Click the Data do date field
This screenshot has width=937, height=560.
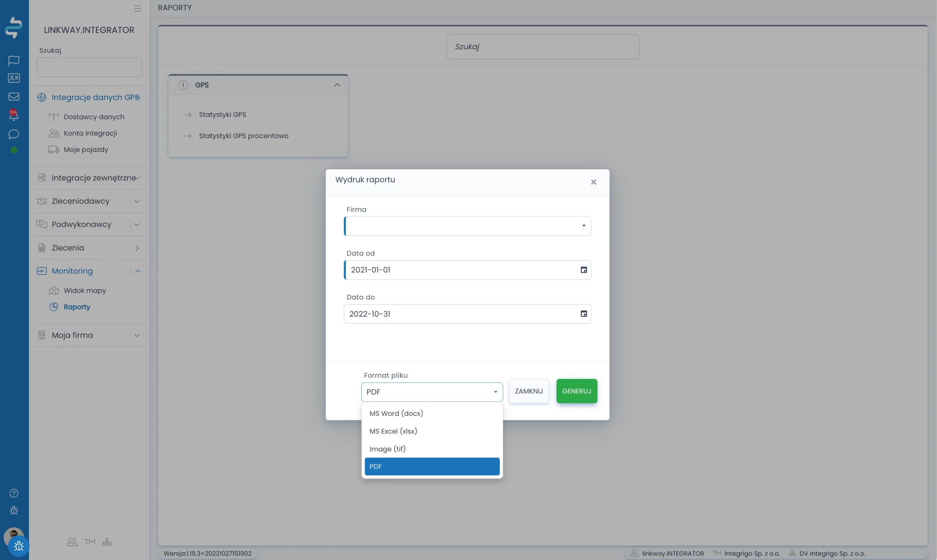467,314
